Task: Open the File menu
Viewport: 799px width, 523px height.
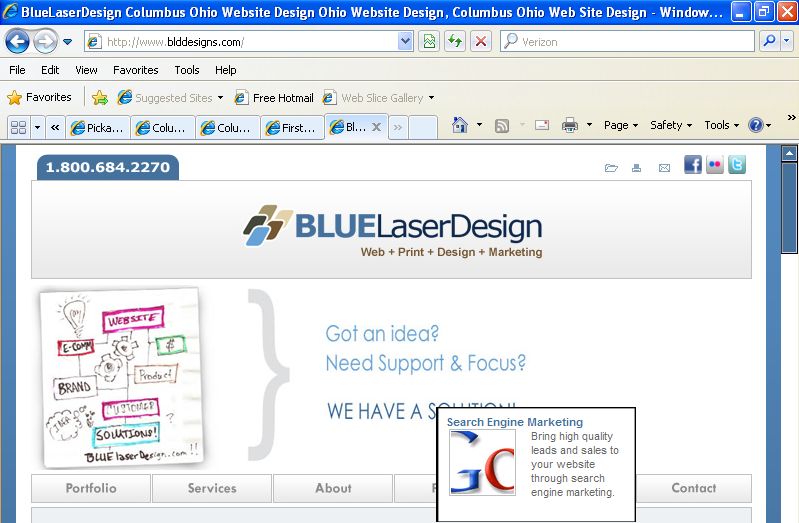Action: click(x=17, y=70)
